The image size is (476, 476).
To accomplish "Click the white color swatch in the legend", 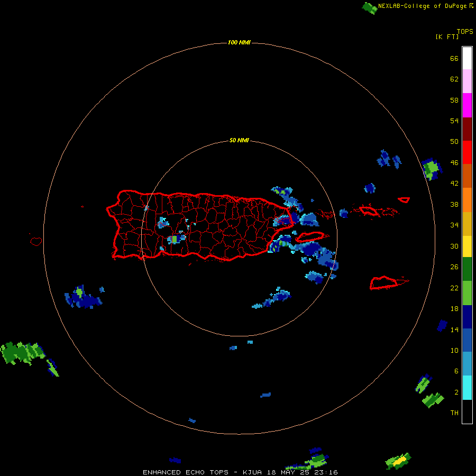I will point(467,58).
